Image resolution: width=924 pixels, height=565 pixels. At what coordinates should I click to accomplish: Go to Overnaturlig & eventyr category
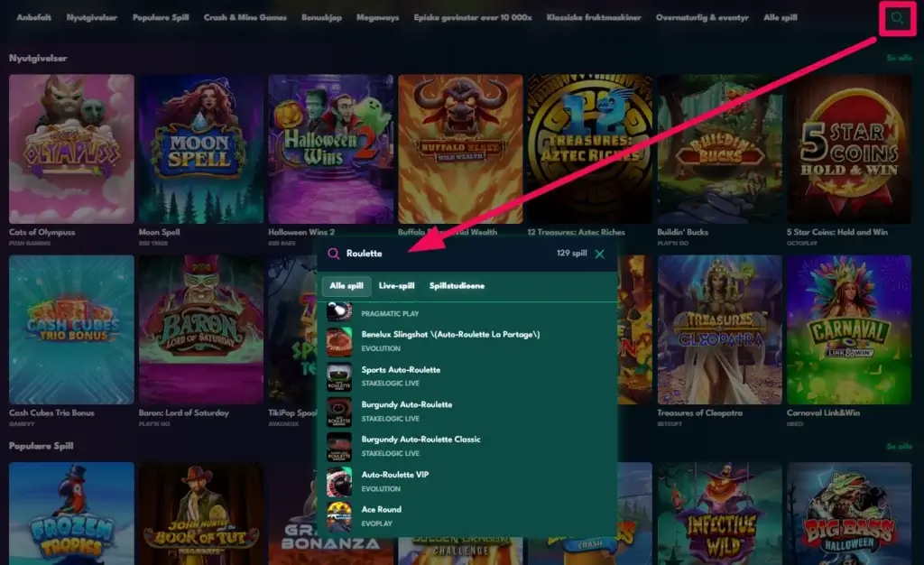[702, 18]
